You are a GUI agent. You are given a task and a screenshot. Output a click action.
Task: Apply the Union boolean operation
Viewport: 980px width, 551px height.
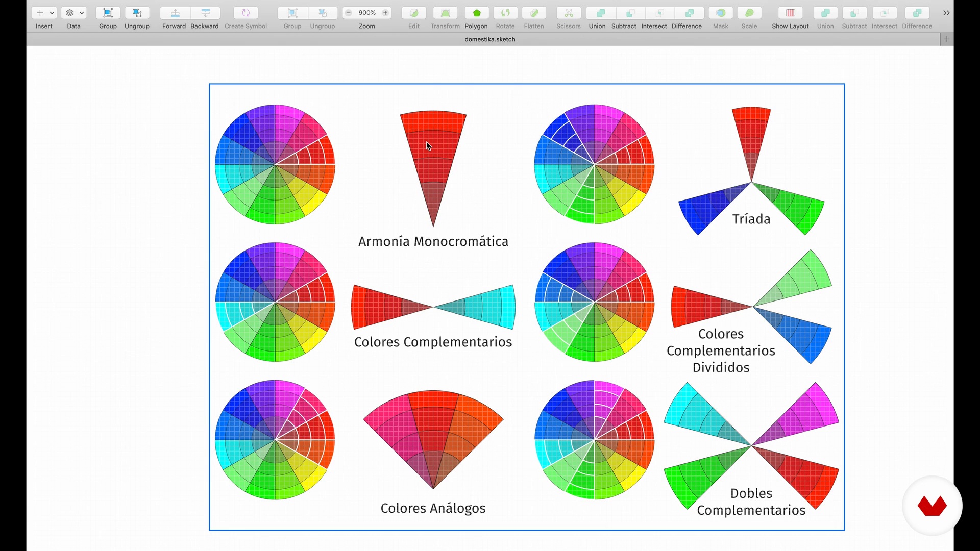tap(600, 13)
